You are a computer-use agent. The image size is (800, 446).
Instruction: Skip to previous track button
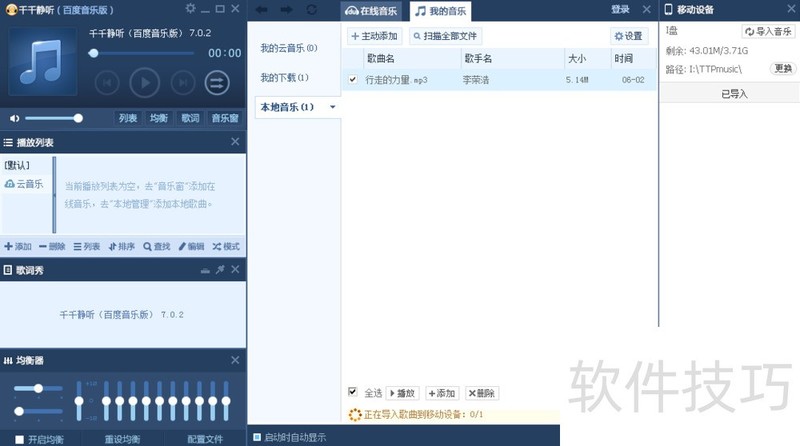(x=107, y=83)
